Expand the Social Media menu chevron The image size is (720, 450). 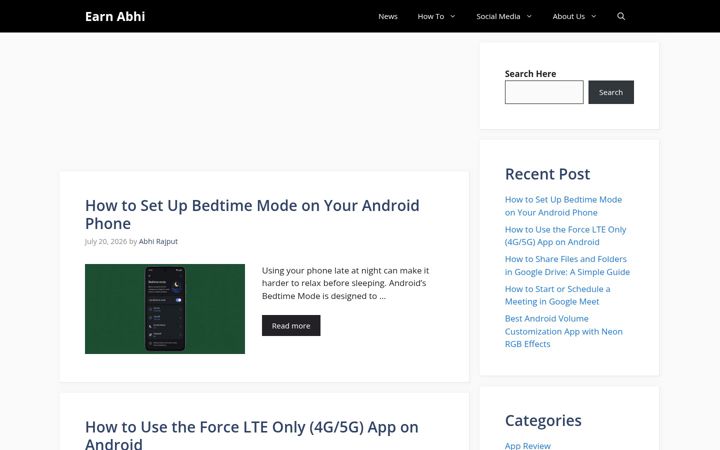tap(529, 16)
